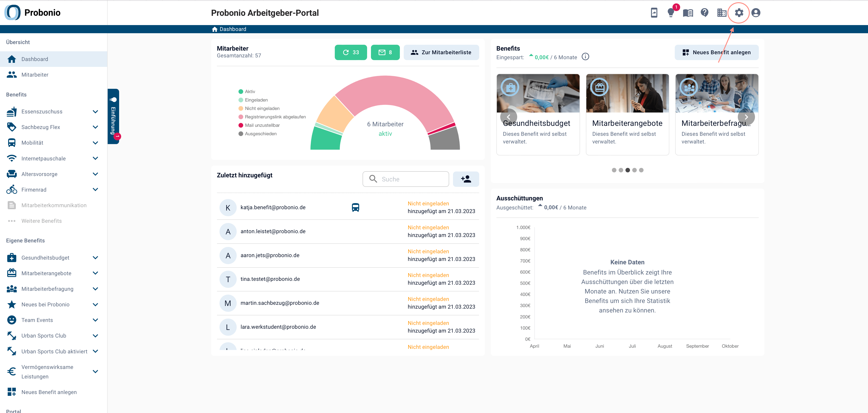Select the first carousel dot under the benefit cards
The image size is (868, 413).
[614, 170]
